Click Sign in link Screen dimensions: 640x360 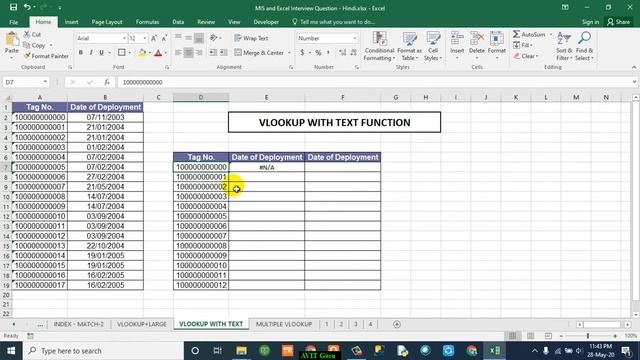coord(590,22)
